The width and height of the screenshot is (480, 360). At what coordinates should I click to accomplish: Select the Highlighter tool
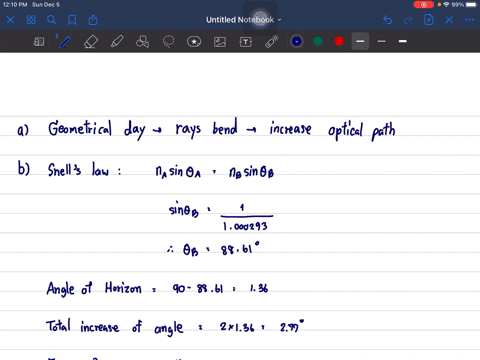(117, 42)
